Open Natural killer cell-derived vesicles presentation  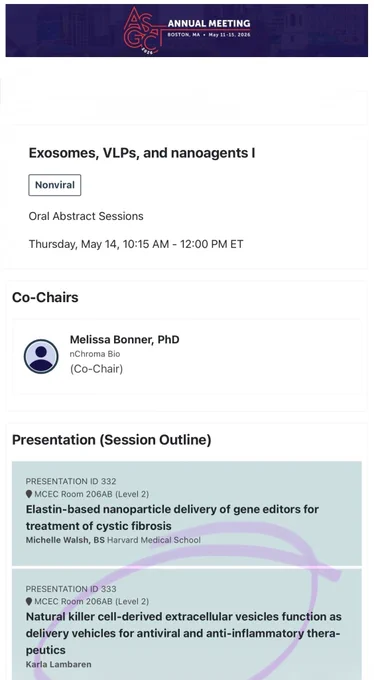coord(187,624)
